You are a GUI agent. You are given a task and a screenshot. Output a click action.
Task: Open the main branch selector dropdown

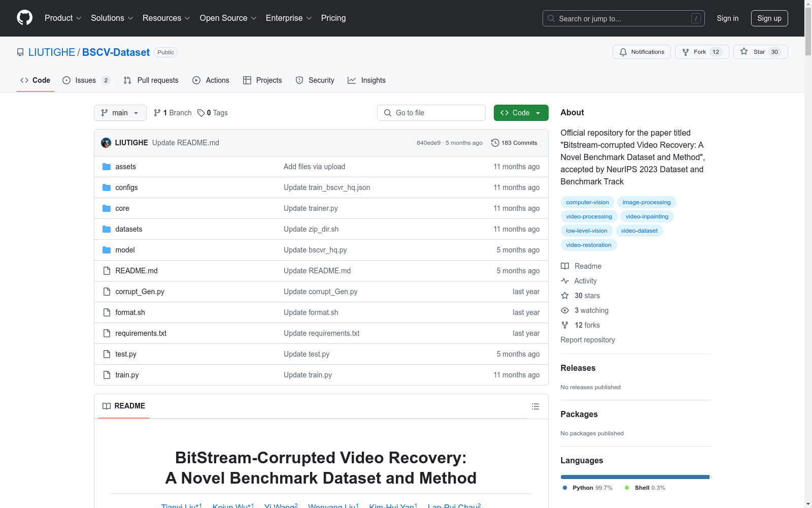(x=120, y=113)
